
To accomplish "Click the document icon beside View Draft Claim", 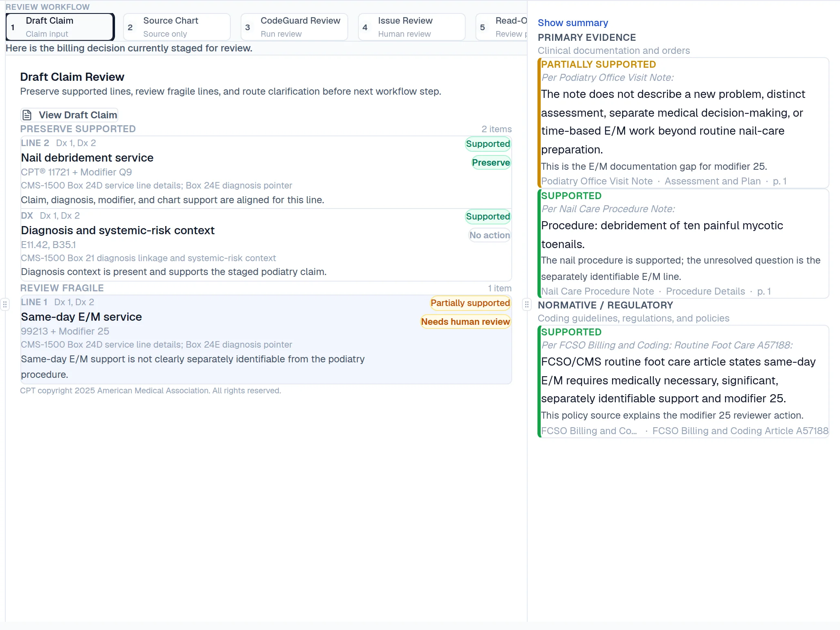I will point(27,115).
